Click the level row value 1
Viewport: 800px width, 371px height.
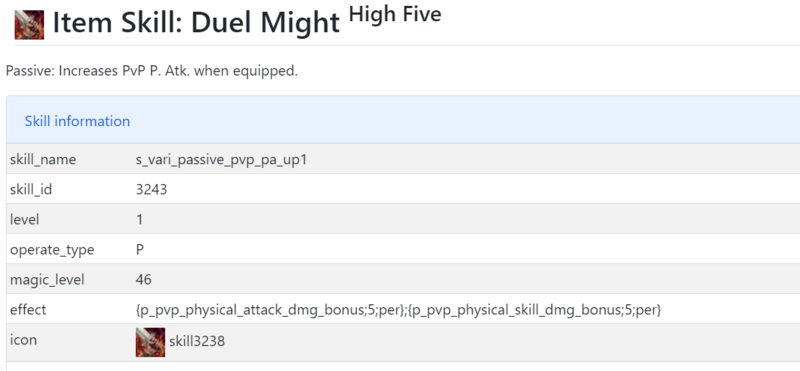pos(140,220)
